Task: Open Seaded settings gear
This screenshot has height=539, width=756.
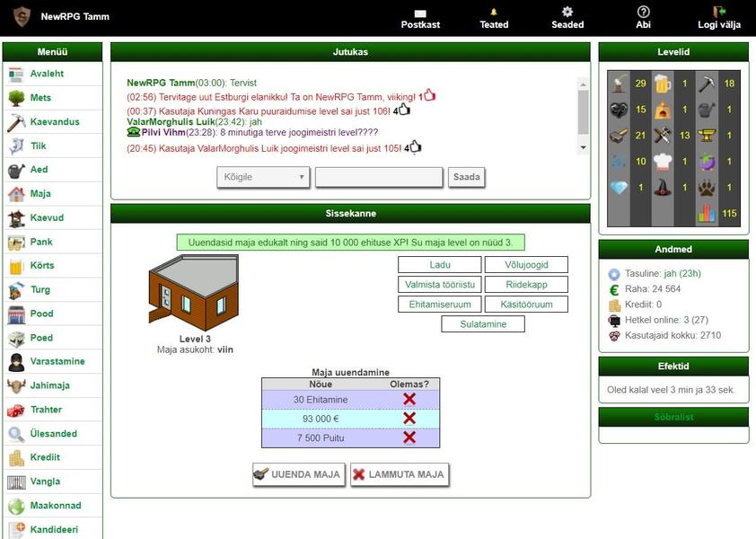Action: [567, 12]
